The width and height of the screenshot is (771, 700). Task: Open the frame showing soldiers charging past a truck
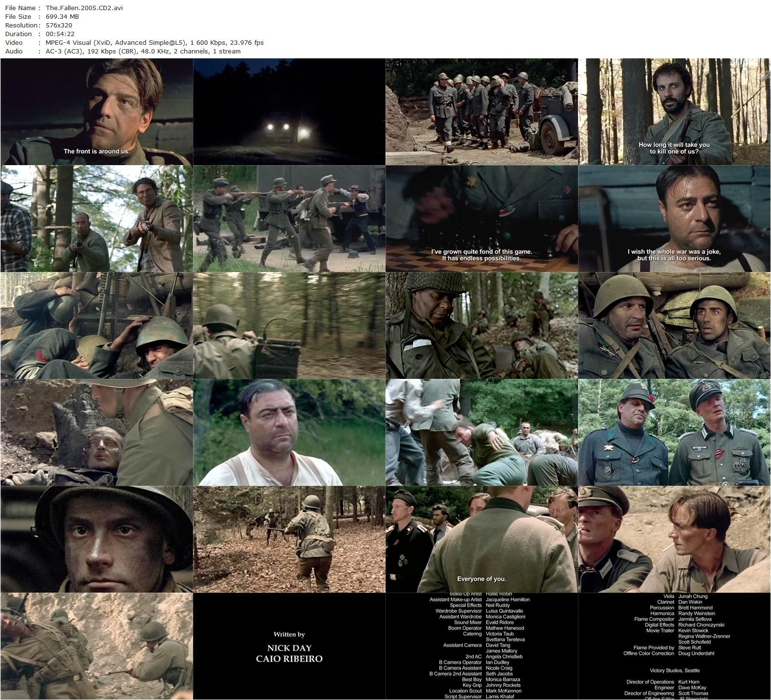pyautogui.click(x=289, y=219)
